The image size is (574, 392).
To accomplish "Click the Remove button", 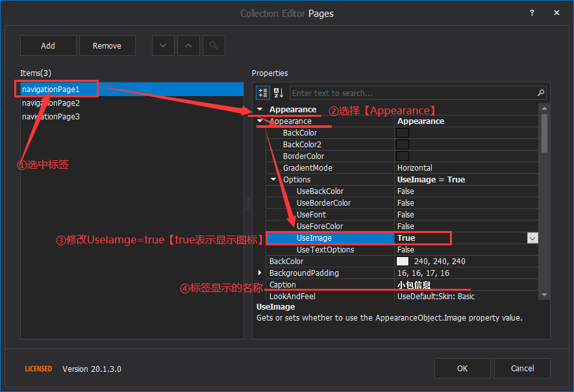I will [107, 45].
